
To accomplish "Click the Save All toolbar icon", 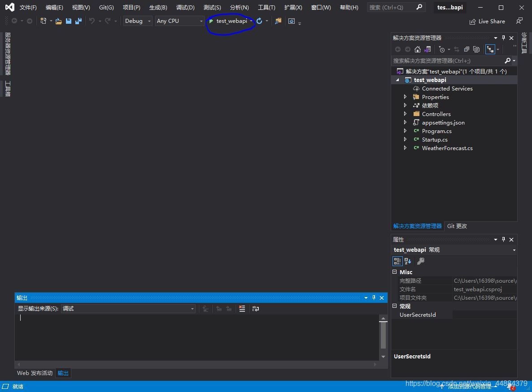I will point(78,21).
